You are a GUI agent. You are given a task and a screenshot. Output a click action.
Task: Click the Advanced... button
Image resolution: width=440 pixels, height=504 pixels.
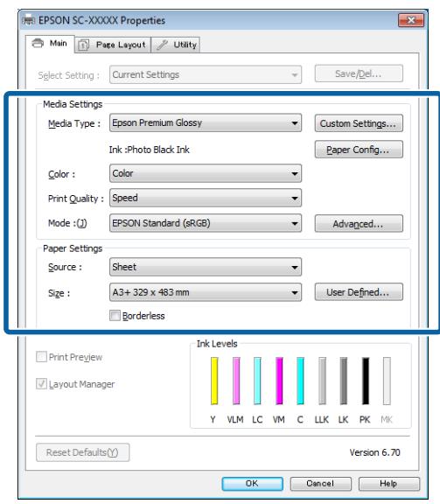pyautogui.click(x=359, y=223)
